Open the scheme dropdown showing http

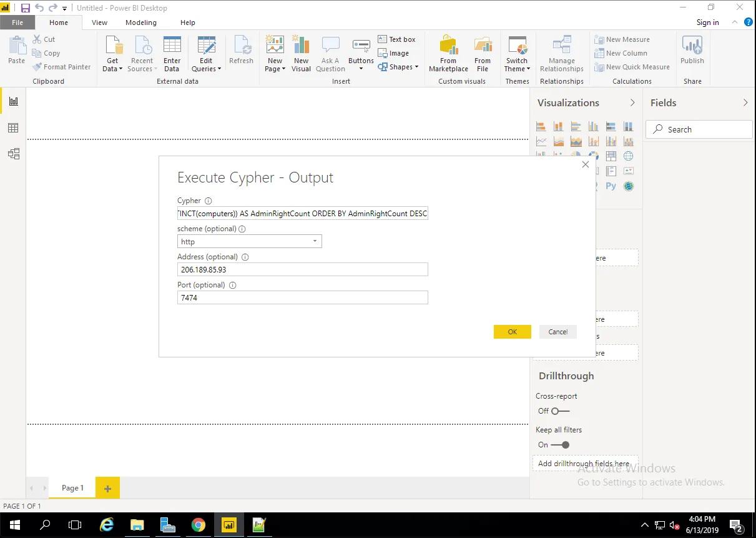point(250,241)
